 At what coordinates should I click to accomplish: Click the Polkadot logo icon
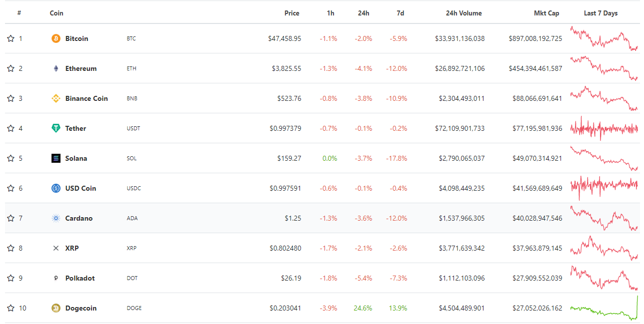(56, 278)
